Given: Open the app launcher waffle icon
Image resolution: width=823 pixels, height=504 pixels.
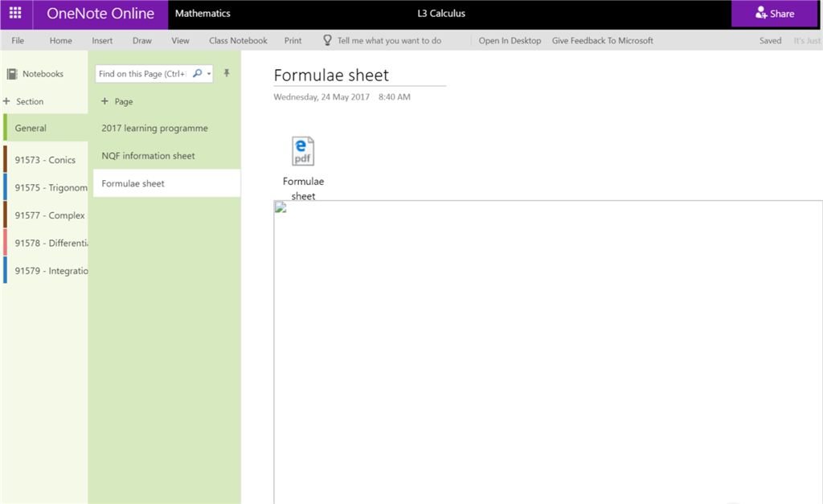Looking at the screenshot, I should [16, 13].
